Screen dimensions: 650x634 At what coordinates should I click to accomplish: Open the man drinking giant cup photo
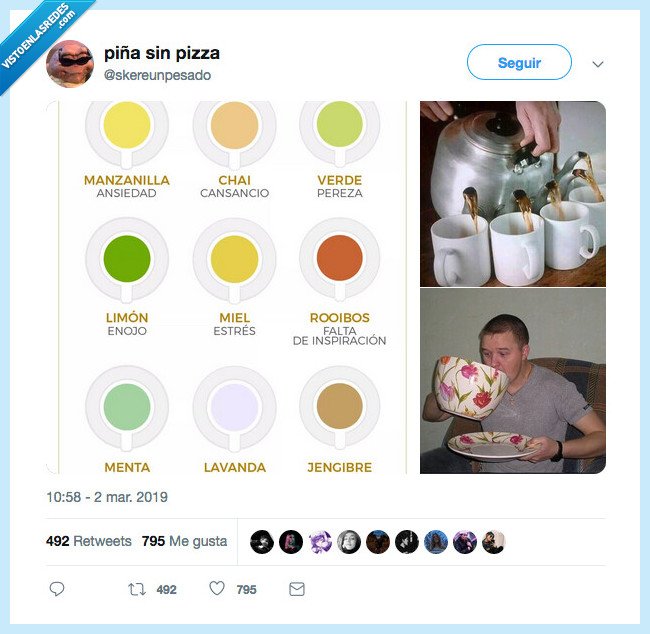click(x=512, y=381)
